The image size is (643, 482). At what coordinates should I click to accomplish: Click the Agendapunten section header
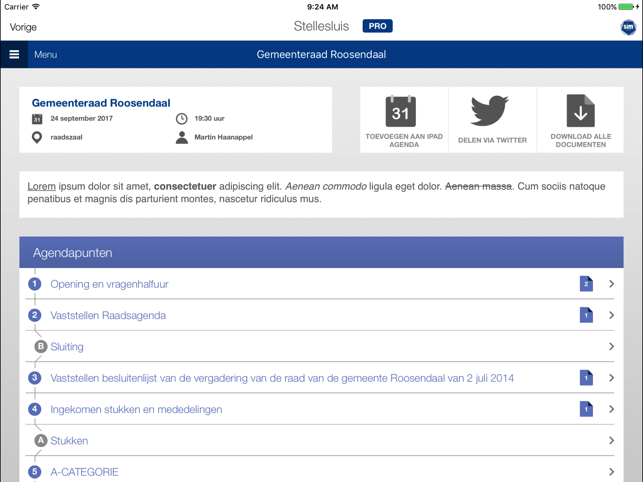coord(322,252)
